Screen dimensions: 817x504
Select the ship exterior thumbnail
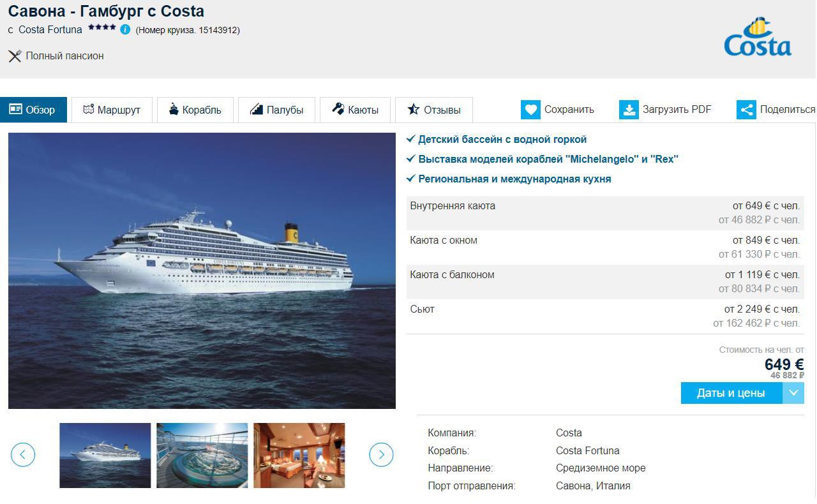105,456
